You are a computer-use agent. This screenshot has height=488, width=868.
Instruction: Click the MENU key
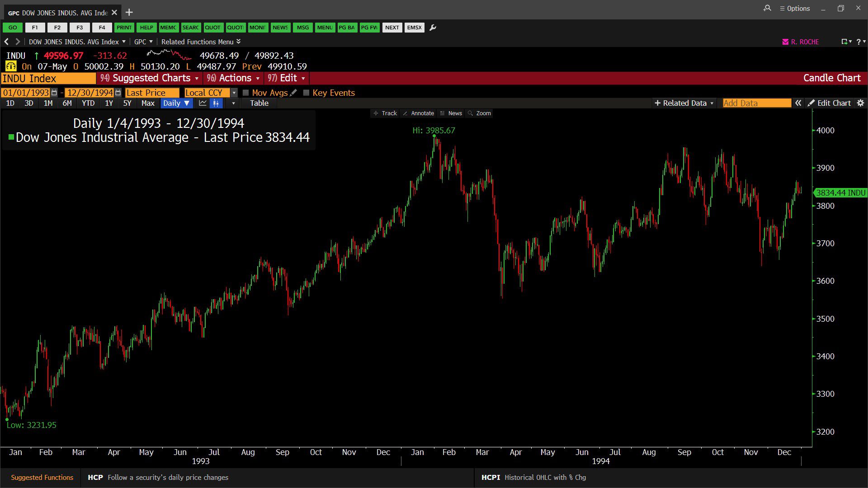(325, 28)
